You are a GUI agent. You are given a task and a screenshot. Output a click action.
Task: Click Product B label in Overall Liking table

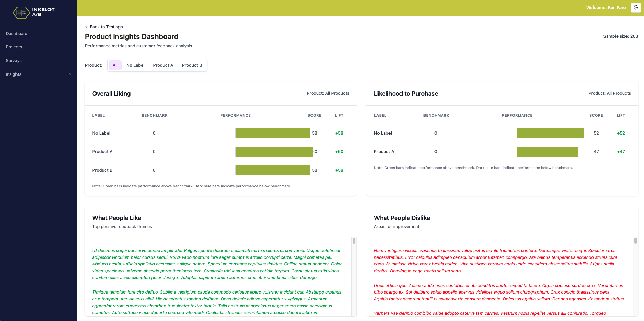(102, 170)
